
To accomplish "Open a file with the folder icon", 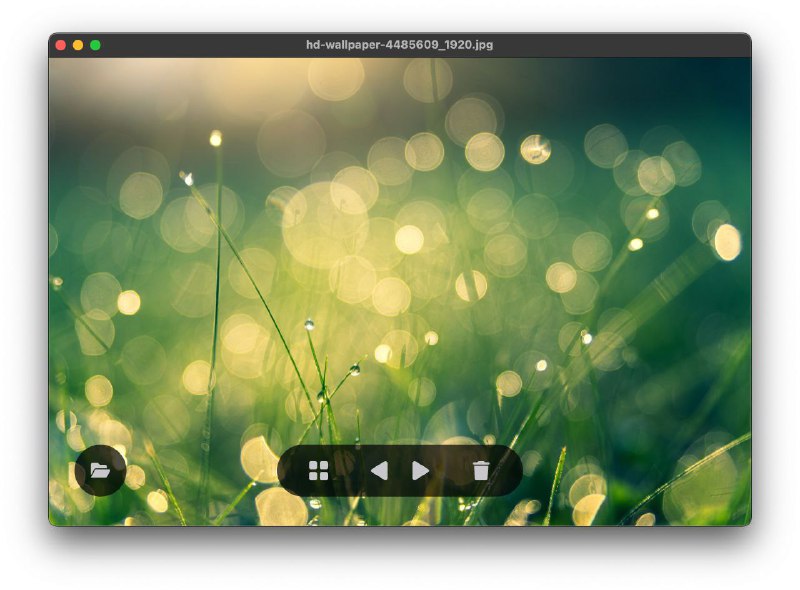I will [100, 470].
